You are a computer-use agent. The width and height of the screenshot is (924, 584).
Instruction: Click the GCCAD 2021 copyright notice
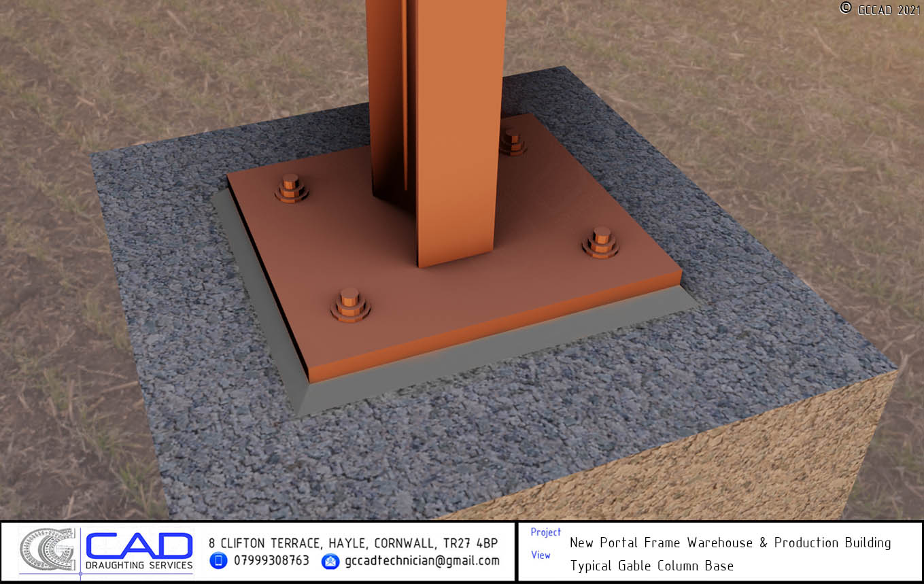pos(880,8)
